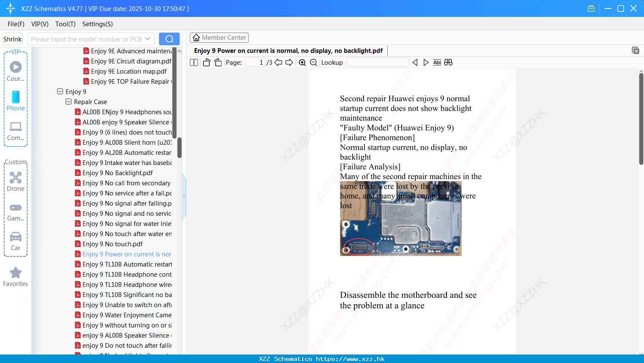Open model number dropdown arrow
644x363 pixels.
148,39
